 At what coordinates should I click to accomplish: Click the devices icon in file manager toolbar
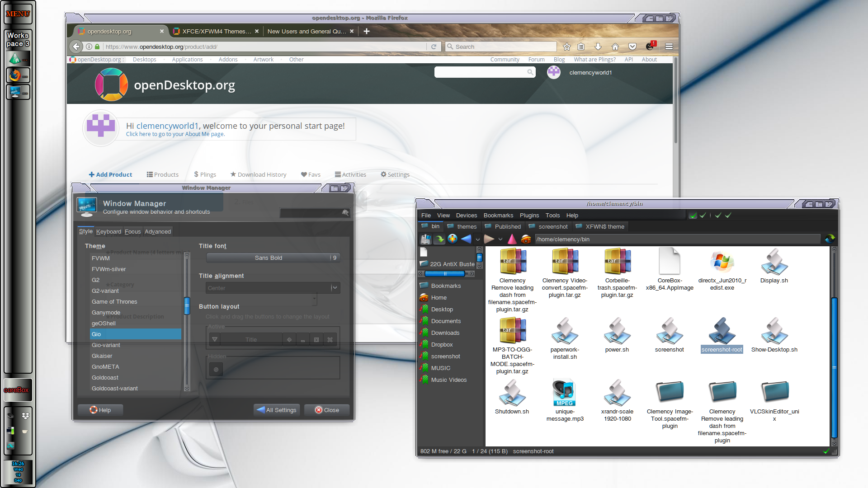[x=425, y=239]
